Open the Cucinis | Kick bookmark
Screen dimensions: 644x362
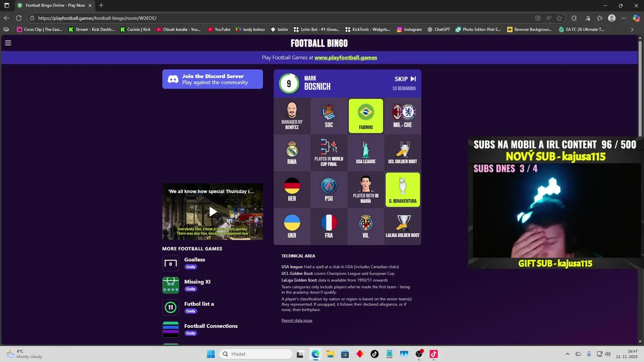point(135,30)
